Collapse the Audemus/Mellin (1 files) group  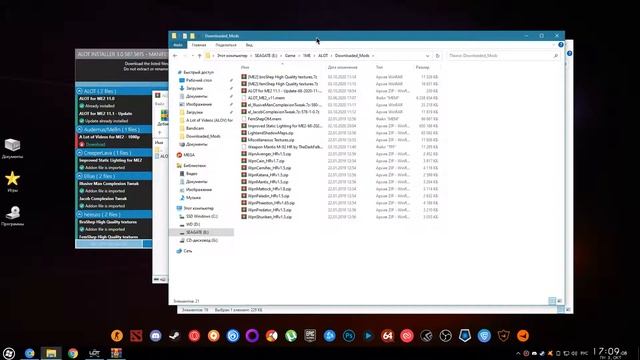tap(80, 129)
